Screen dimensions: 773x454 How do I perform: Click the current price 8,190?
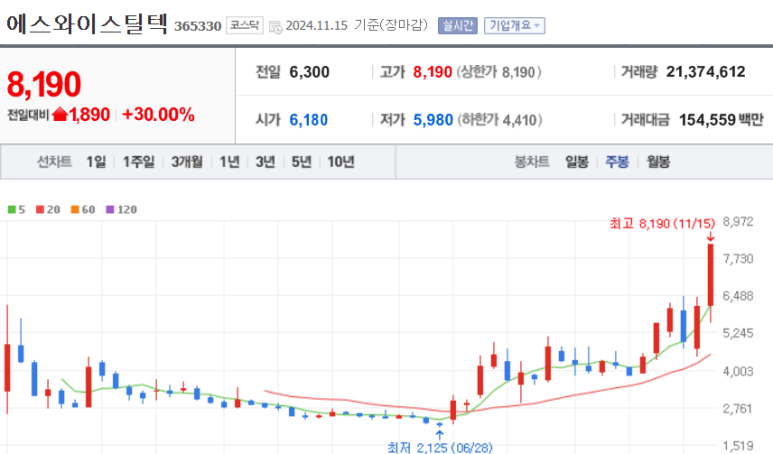[x=44, y=84]
